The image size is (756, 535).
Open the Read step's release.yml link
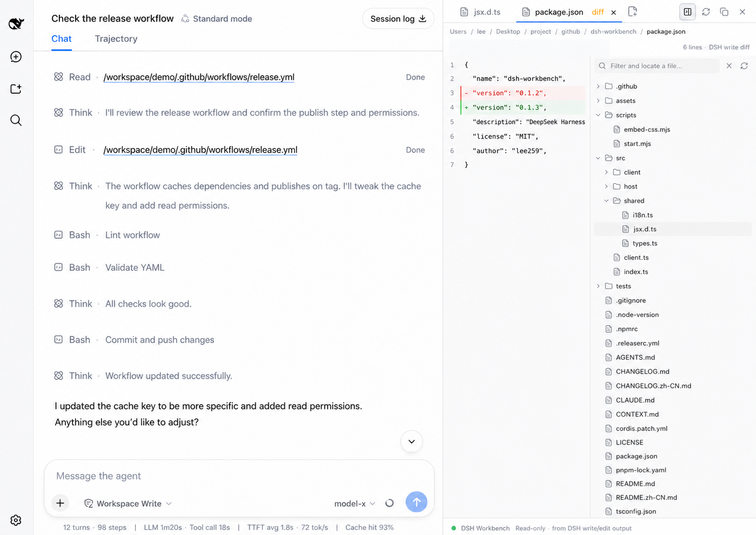(199, 77)
